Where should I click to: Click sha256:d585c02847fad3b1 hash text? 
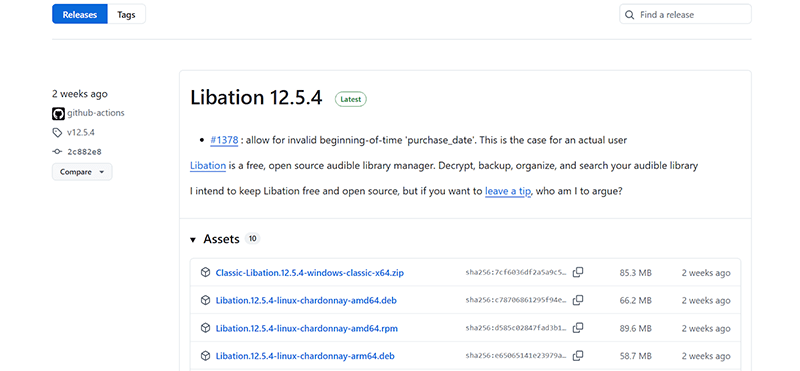point(516,328)
